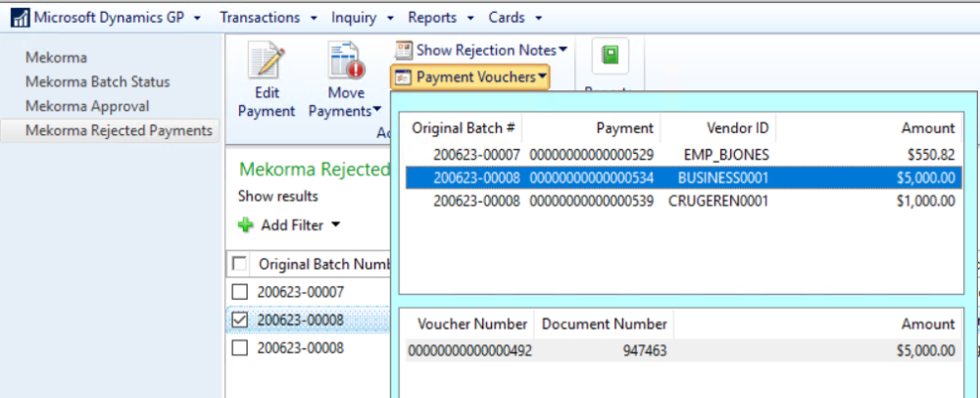Click the Microsoft Dynamics GP logo icon
The image size is (980, 398).
point(20,18)
